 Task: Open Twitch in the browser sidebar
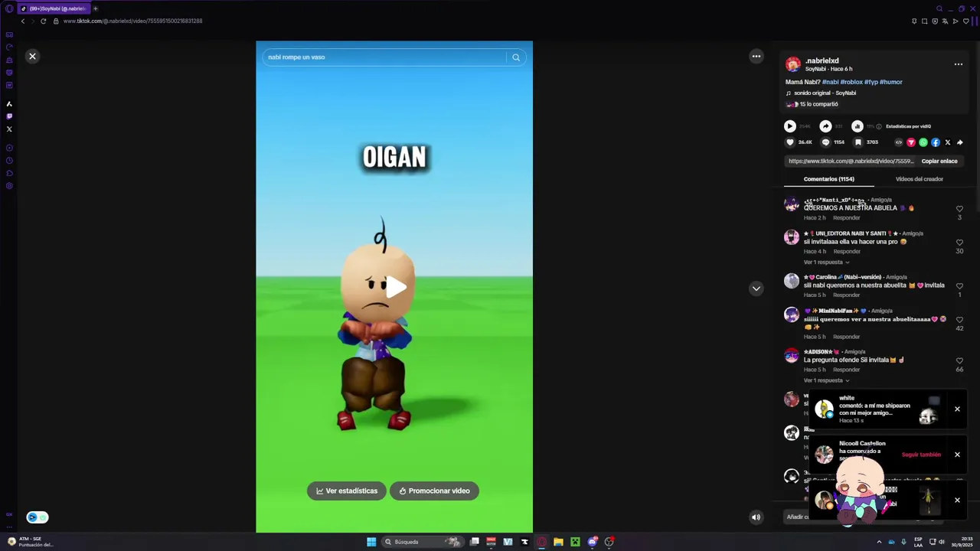pyautogui.click(x=9, y=116)
